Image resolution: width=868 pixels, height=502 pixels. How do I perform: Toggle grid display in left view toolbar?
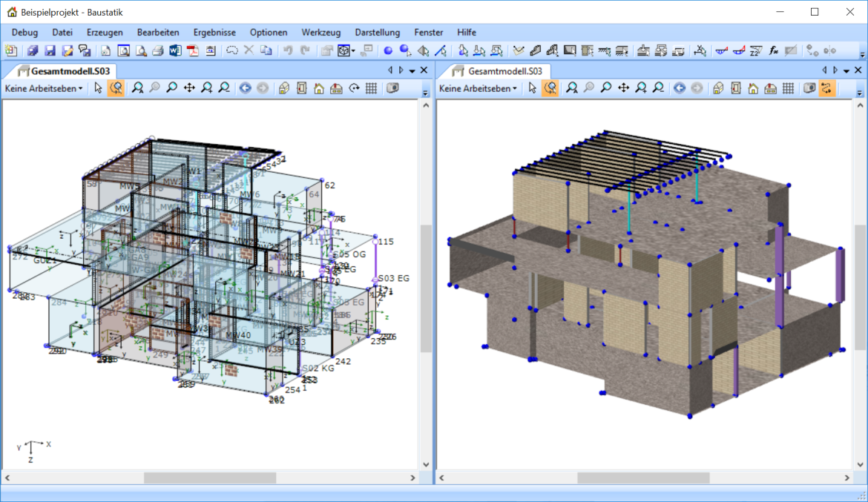[371, 88]
